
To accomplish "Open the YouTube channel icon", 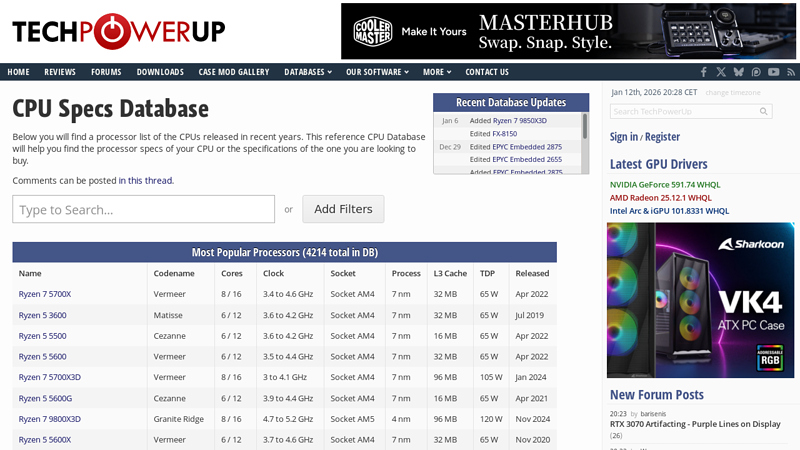I will pyautogui.click(x=773, y=72).
